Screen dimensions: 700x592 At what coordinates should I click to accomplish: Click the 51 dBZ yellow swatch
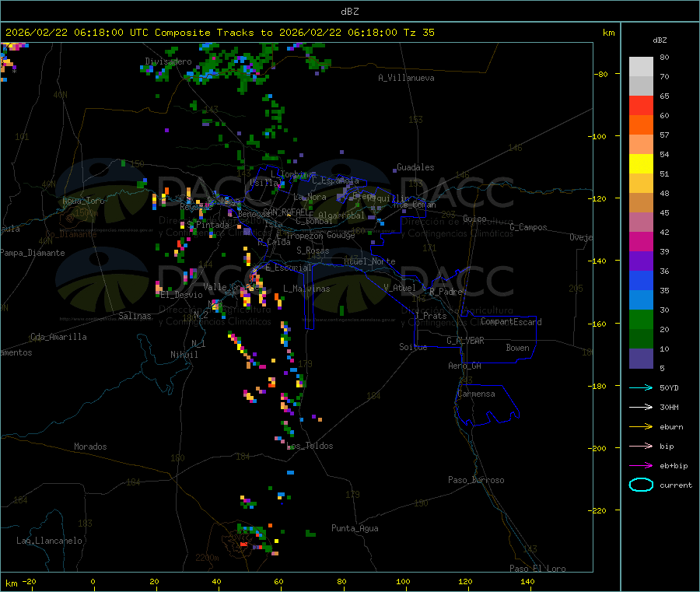[x=641, y=164]
